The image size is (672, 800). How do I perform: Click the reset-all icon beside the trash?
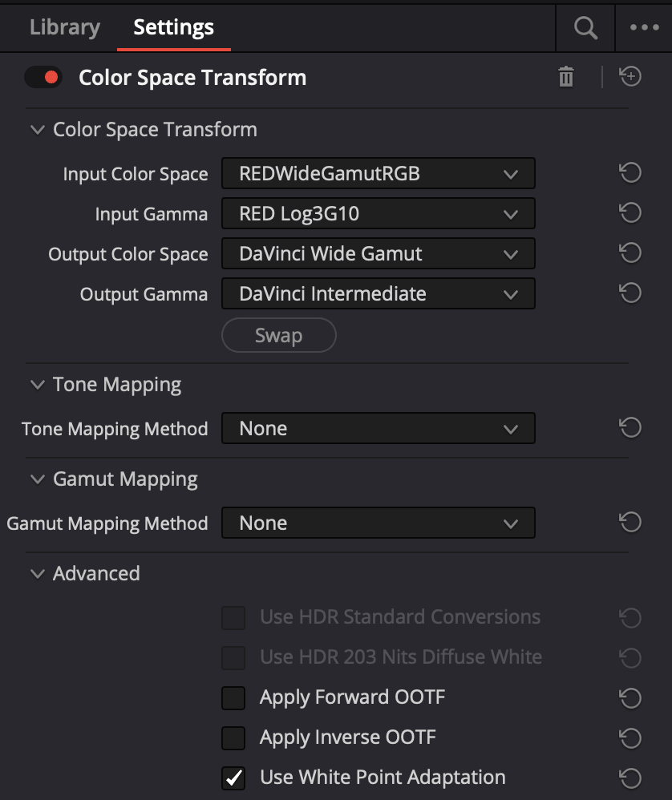tap(630, 76)
